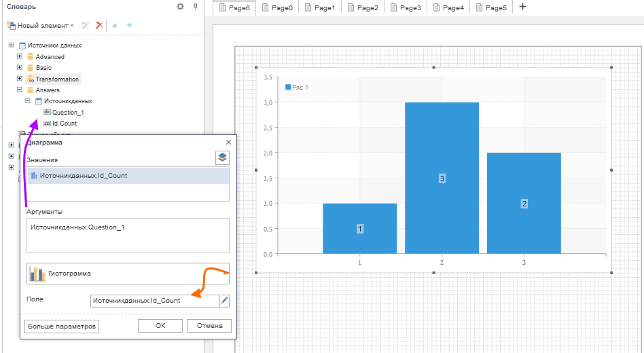Expand the Advanced data source node

[x=20, y=57]
